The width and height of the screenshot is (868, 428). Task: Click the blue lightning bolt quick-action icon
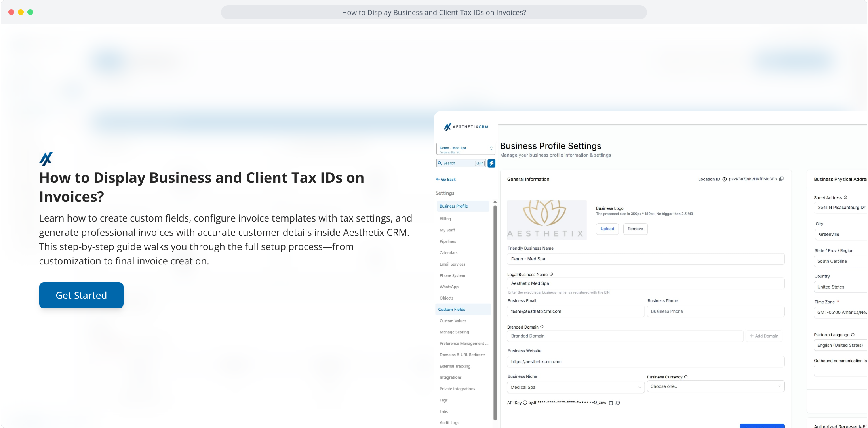[491, 163]
